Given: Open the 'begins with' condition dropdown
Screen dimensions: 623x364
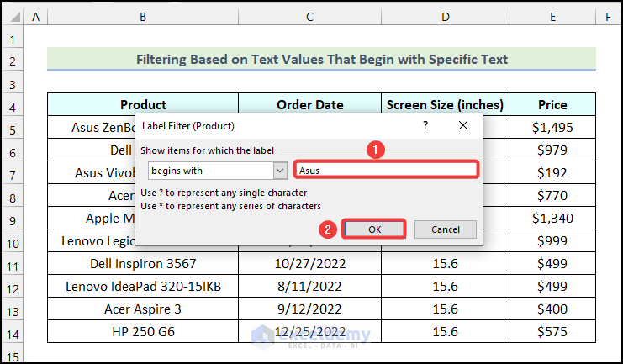Looking at the screenshot, I should (x=281, y=171).
